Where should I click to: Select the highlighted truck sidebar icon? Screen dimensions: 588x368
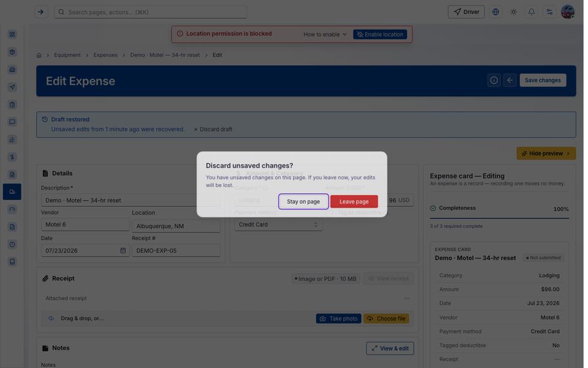[x=12, y=193]
